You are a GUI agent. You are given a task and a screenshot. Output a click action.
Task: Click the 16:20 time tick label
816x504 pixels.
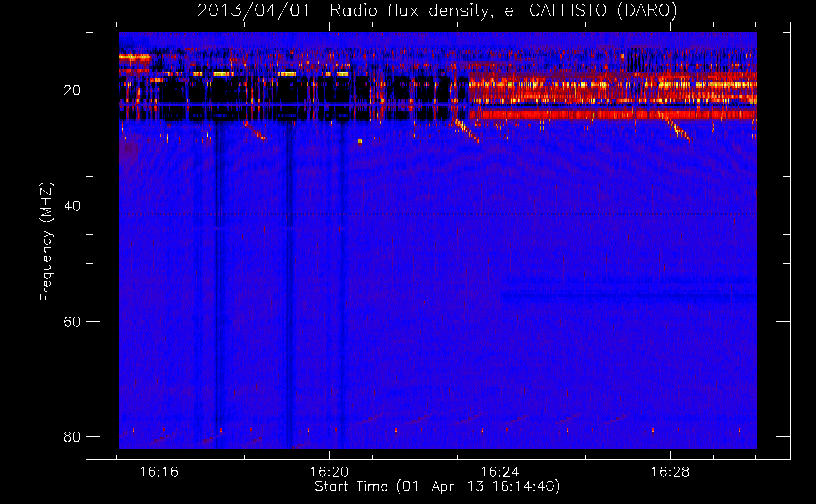click(x=329, y=472)
